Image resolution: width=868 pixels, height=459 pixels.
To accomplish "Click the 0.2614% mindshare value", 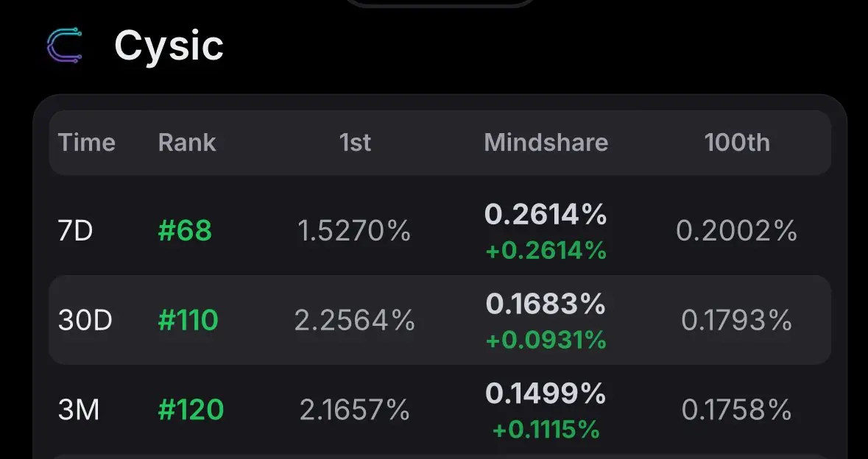I will tap(546, 215).
